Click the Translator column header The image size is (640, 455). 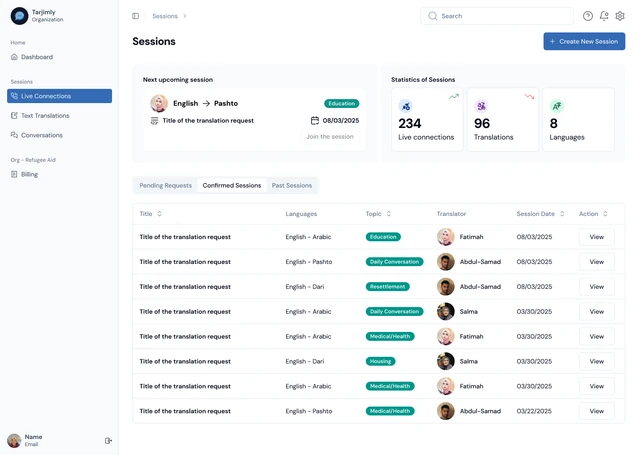(x=451, y=214)
